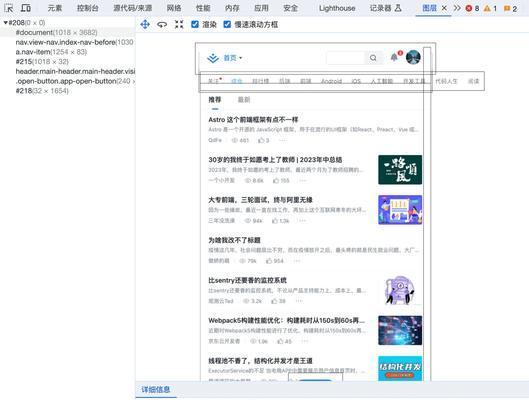Select nav.view-nav.index-nav-before layer row
529x400 pixels.
click(67, 42)
